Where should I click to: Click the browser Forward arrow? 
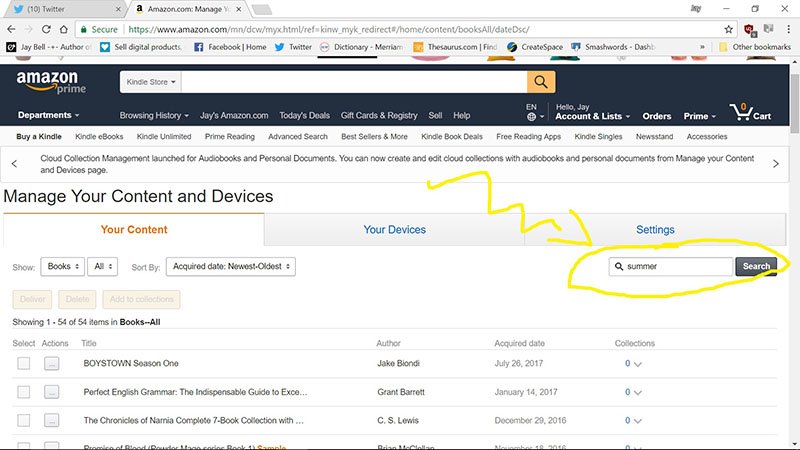[x=29, y=29]
